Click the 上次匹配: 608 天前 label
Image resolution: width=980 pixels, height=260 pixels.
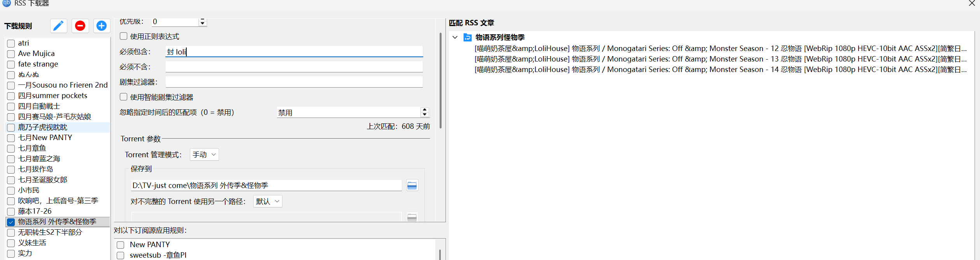tap(398, 126)
